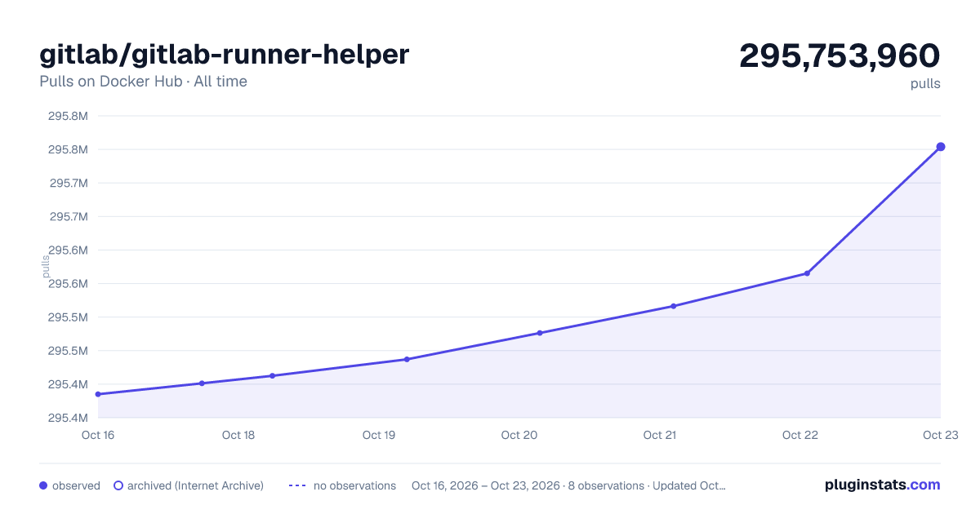Click the hollow 'archived' legend circle
This screenshot has height=514, width=980.
[x=118, y=485]
